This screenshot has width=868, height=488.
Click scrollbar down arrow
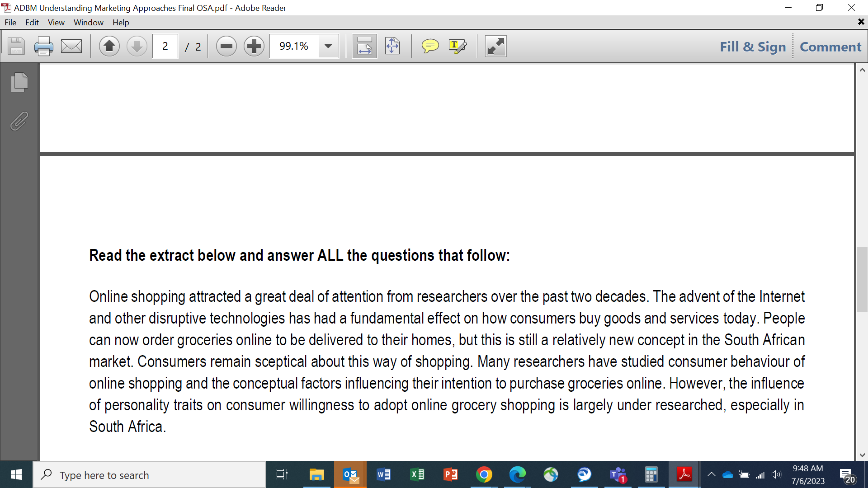[862, 455]
